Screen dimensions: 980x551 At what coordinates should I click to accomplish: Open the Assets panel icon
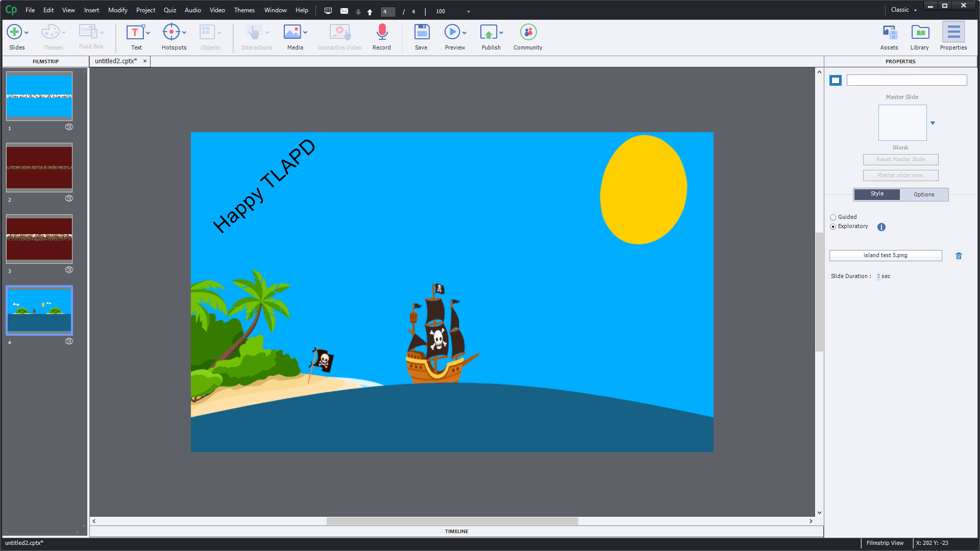890,32
